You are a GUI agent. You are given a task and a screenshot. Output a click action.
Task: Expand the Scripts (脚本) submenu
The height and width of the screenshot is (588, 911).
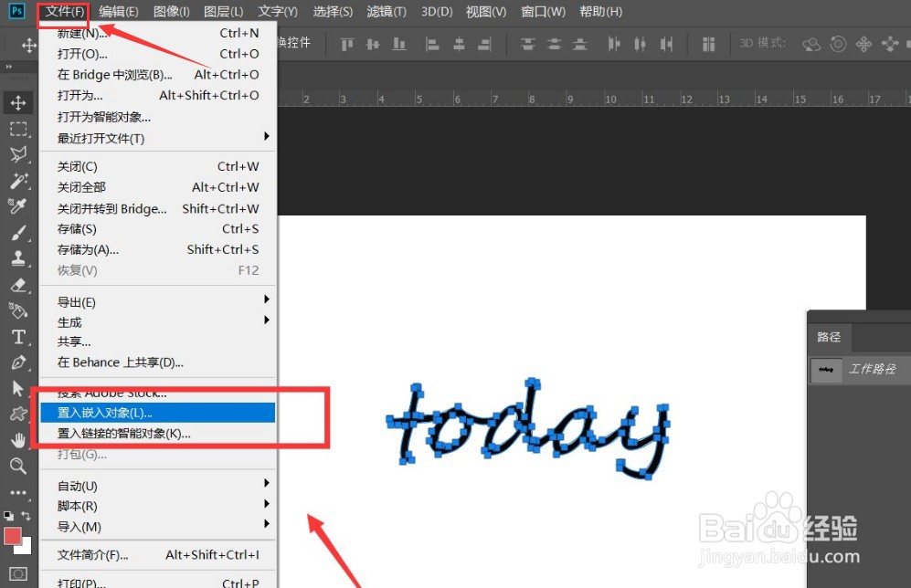158,506
